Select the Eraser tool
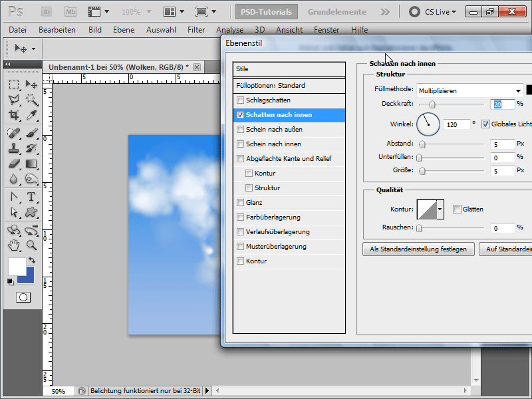The height and width of the screenshot is (399, 532). pos(14,164)
